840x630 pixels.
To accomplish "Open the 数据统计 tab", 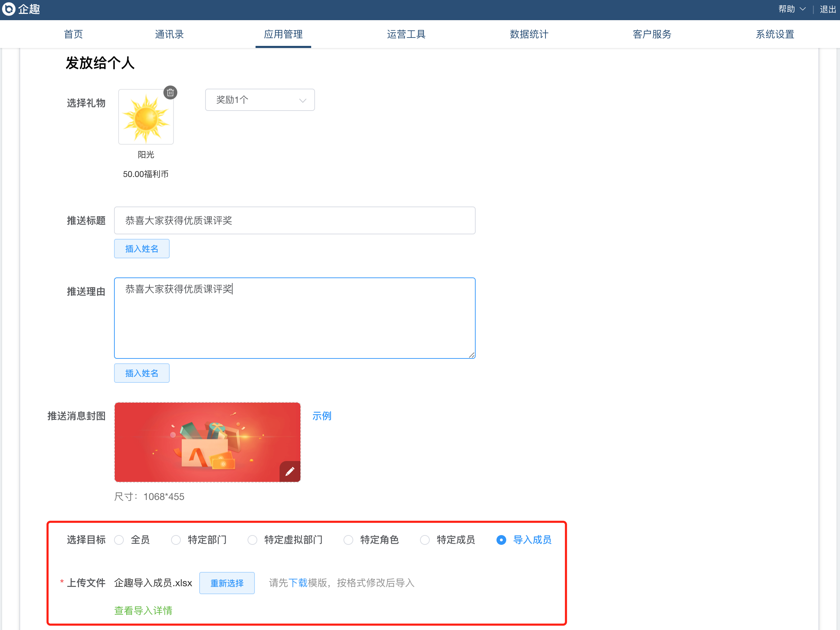I will click(529, 34).
